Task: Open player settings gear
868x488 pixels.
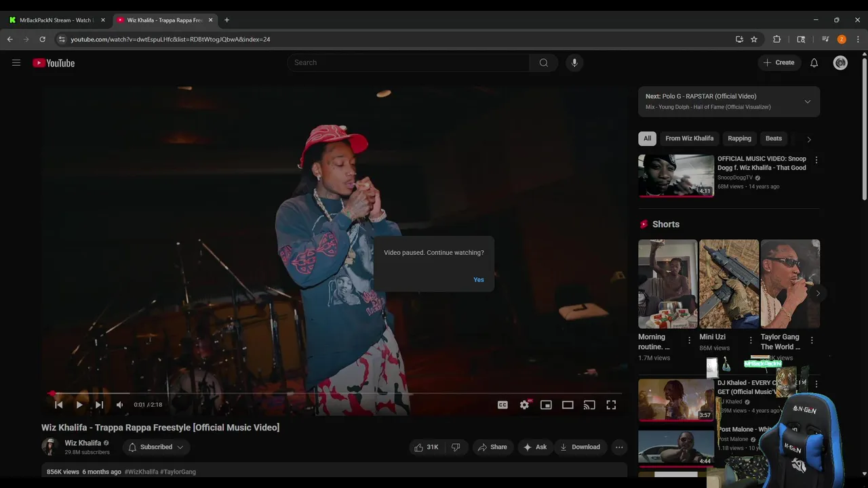Action: 524,405
